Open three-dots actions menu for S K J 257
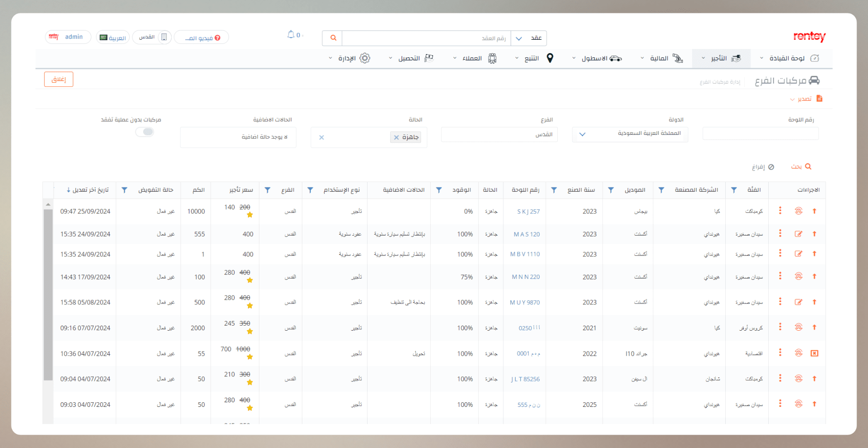Screen dimensions: 868x448 (x=780, y=211)
